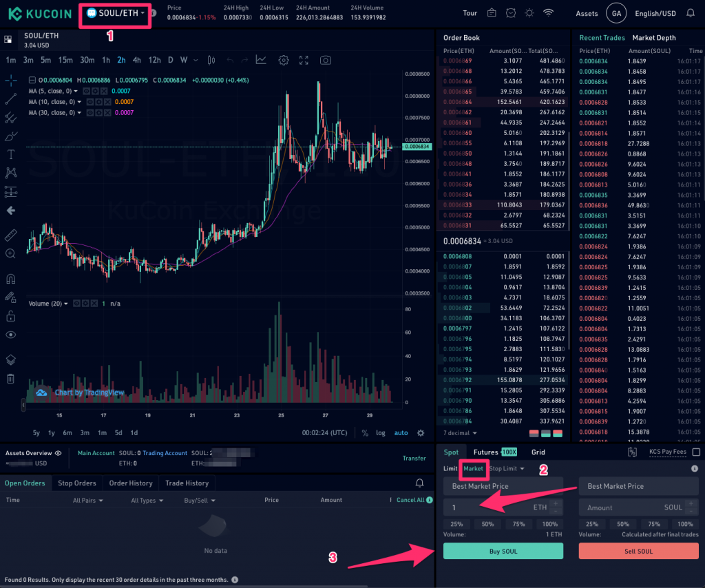Screen dimensions: 705x588
Task: Select the pitchfork drawing tool
Action: [11, 118]
